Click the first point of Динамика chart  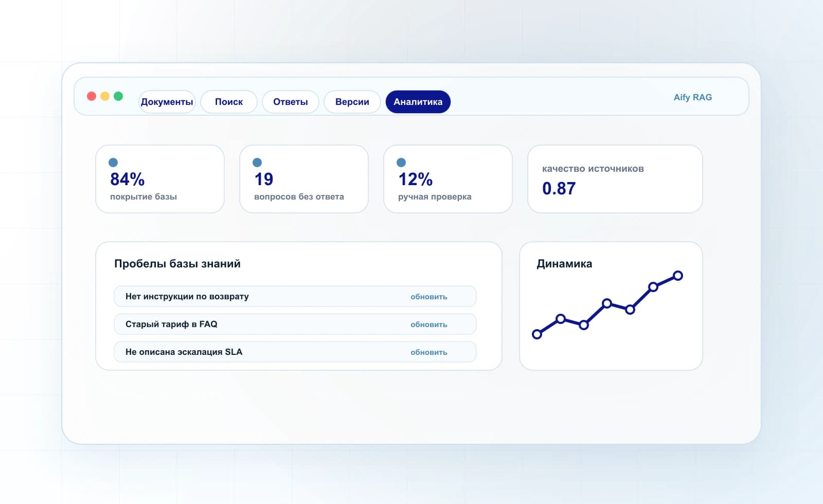(537, 334)
